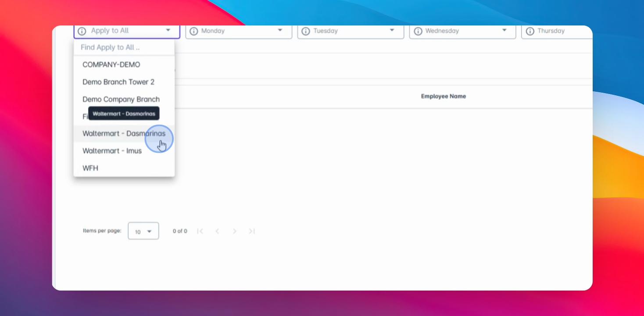
Task: Open the Thursday schedule dropdown
Action: [x=557, y=31]
